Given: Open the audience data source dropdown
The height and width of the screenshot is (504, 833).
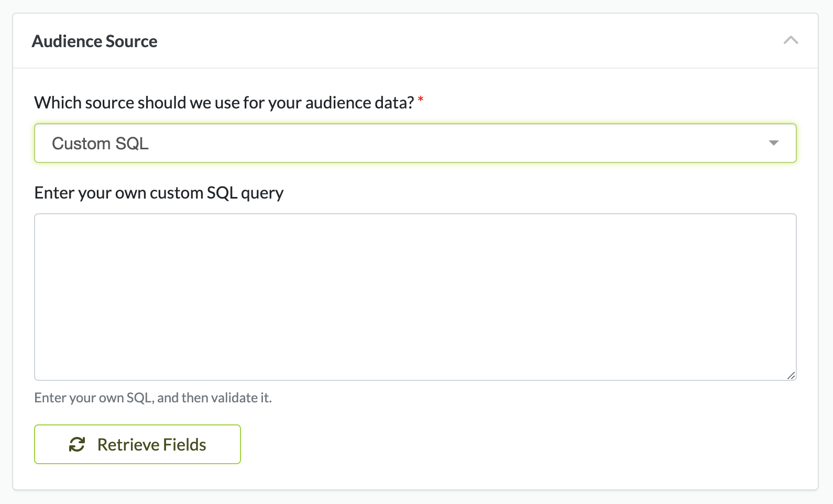Looking at the screenshot, I should [415, 143].
